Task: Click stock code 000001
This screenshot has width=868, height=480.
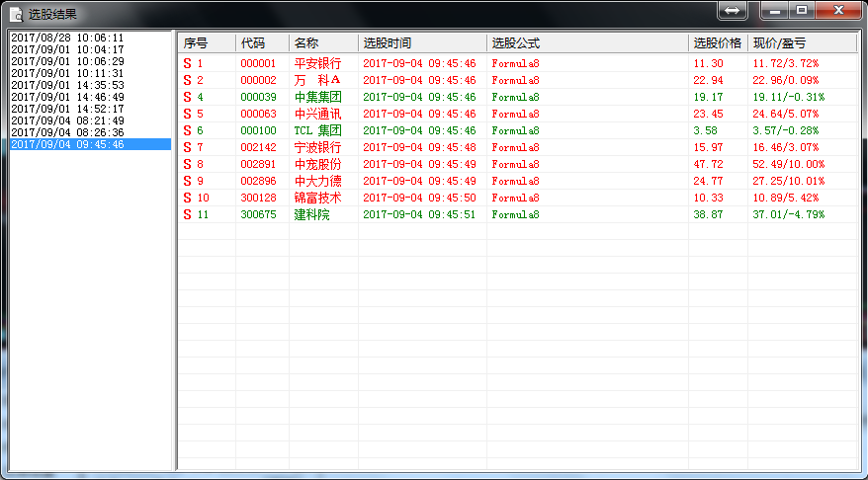Action: tap(258, 63)
